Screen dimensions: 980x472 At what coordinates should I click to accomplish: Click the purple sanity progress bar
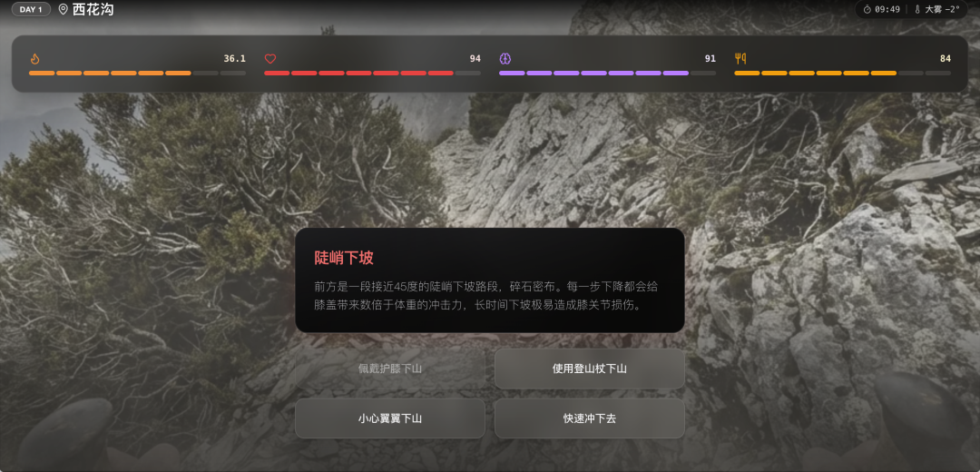[x=607, y=73]
